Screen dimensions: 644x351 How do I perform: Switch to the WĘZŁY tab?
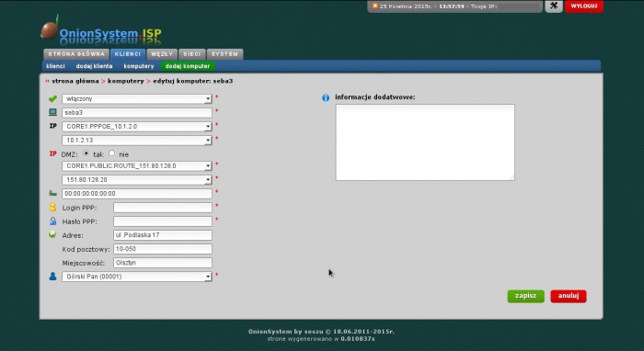(x=162, y=54)
